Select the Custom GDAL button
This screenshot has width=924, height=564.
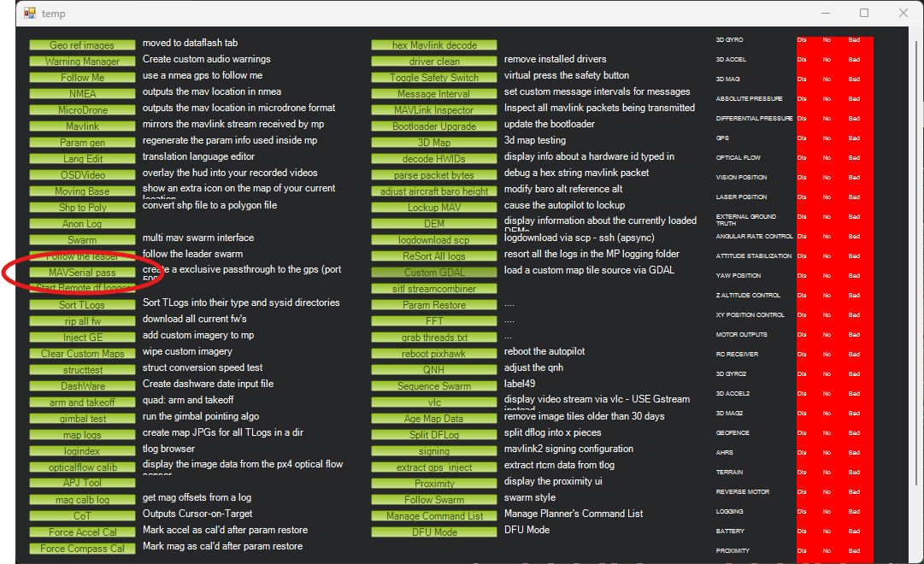(434, 273)
